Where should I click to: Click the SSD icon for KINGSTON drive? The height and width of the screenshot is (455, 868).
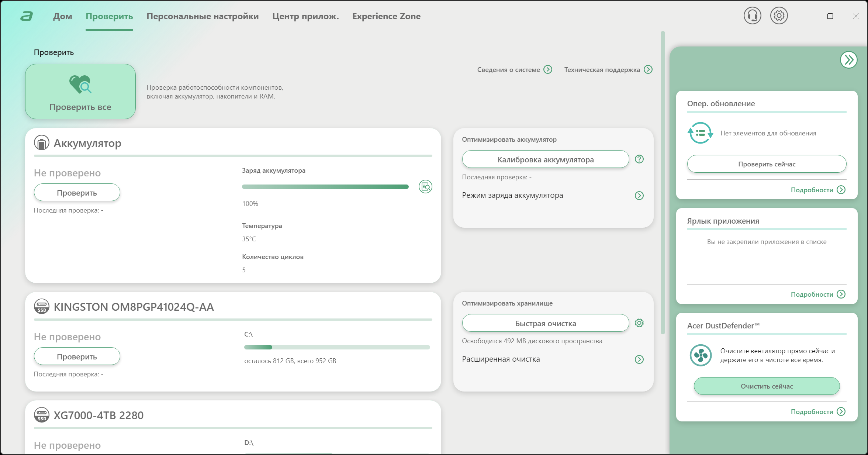(x=42, y=307)
